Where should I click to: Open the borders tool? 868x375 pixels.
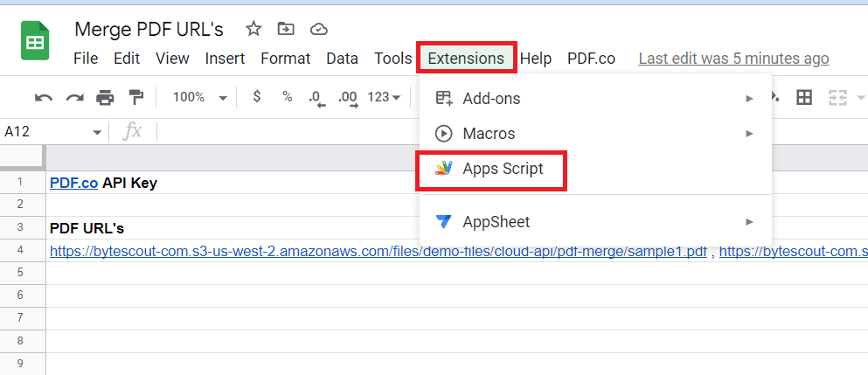804,98
